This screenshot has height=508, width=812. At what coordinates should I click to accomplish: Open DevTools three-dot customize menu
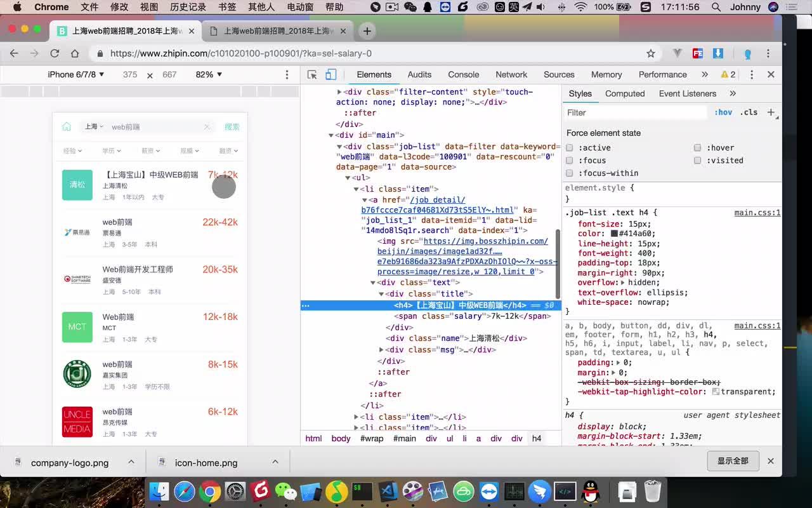click(752, 74)
